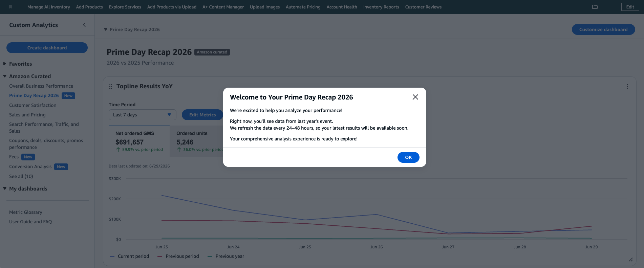Open the Time Period dropdown

143,115
